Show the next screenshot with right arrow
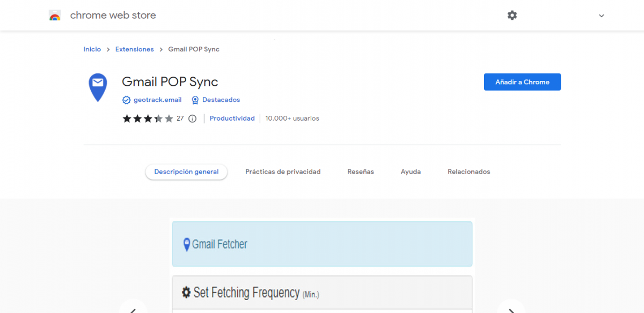The height and width of the screenshot is (313, 644). [510, 309]
